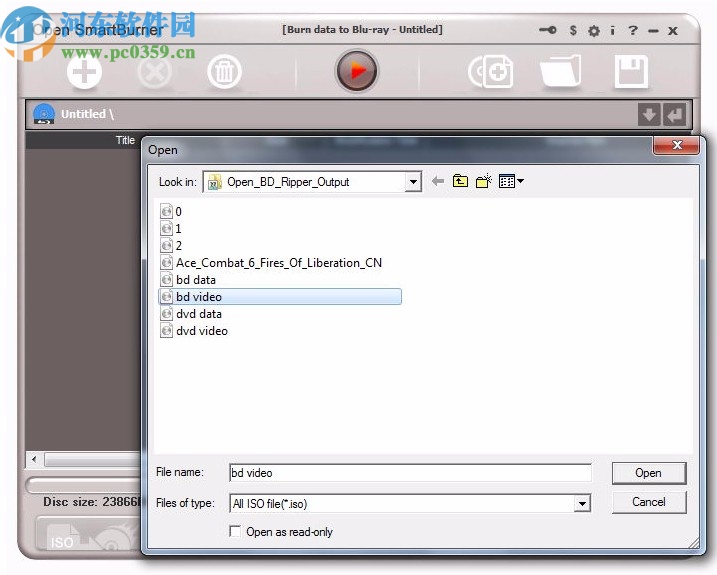Enable the Open as read-only checkbox
717x575 pixels.
point(235,531)
